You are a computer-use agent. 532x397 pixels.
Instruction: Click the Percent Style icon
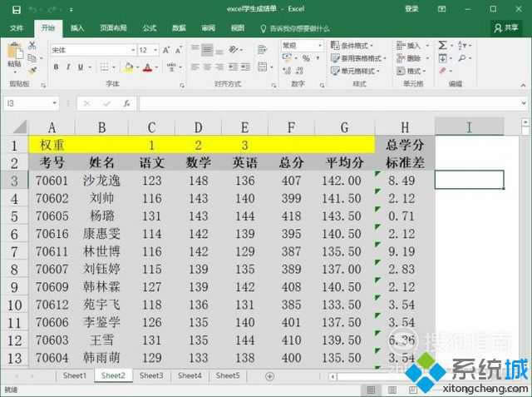(307, 58)
